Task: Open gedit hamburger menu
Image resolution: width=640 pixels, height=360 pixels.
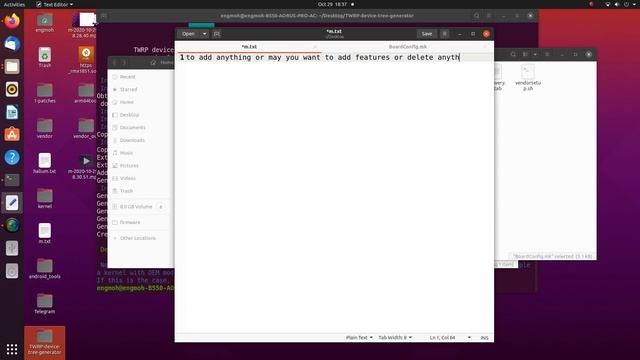Action: click(444, 34)
